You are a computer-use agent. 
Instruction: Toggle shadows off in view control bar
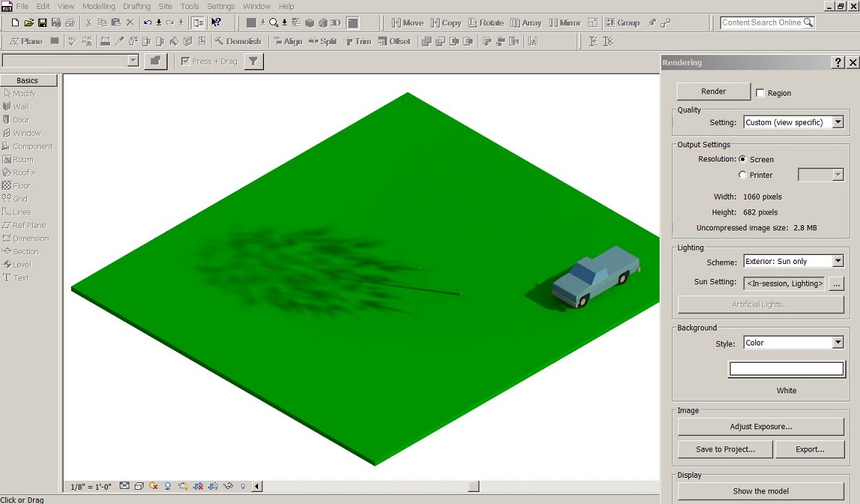[x=168, y=486]
